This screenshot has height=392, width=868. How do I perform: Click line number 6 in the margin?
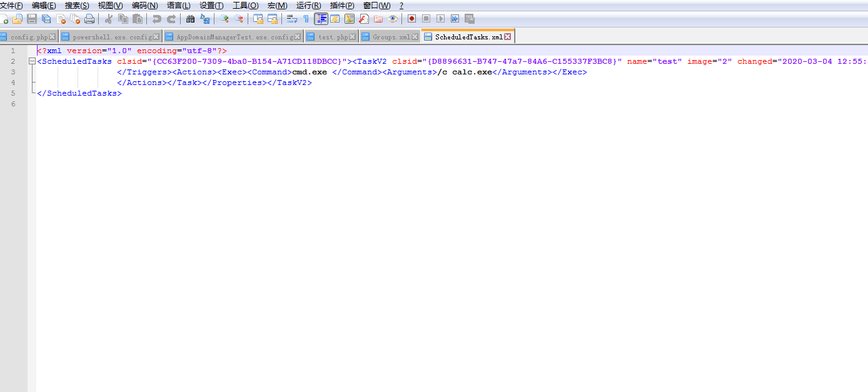[x=13, y=104]
